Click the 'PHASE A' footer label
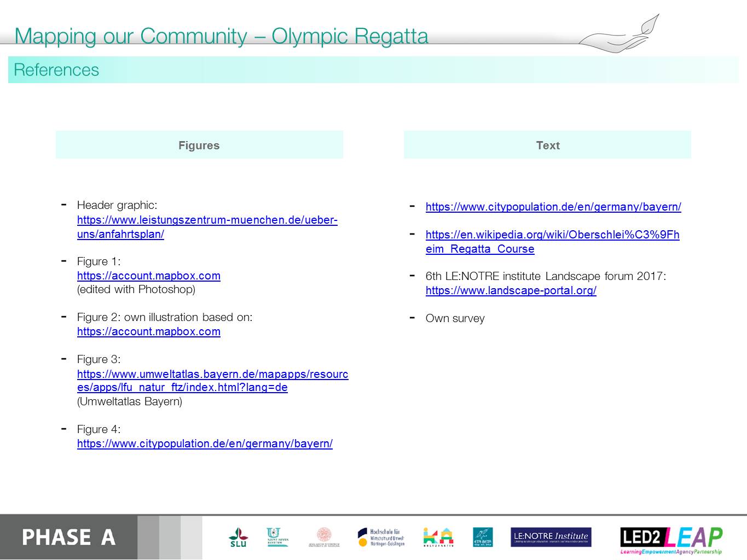The image size is (747, 560). click(x=69, y=538)
